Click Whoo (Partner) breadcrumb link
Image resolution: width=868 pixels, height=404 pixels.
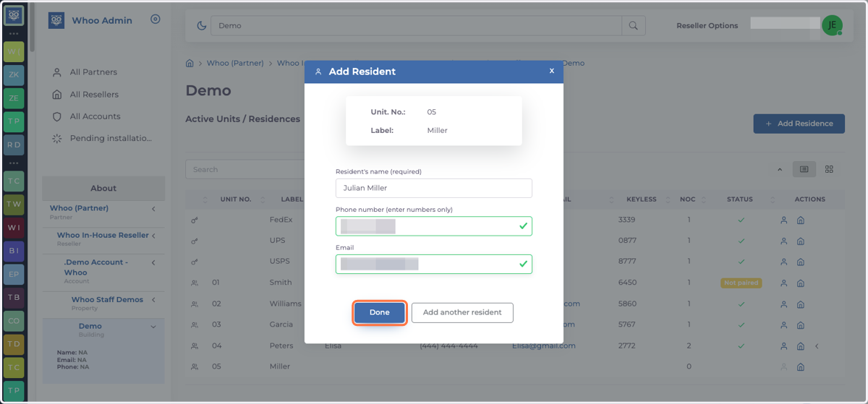(235, 63)
